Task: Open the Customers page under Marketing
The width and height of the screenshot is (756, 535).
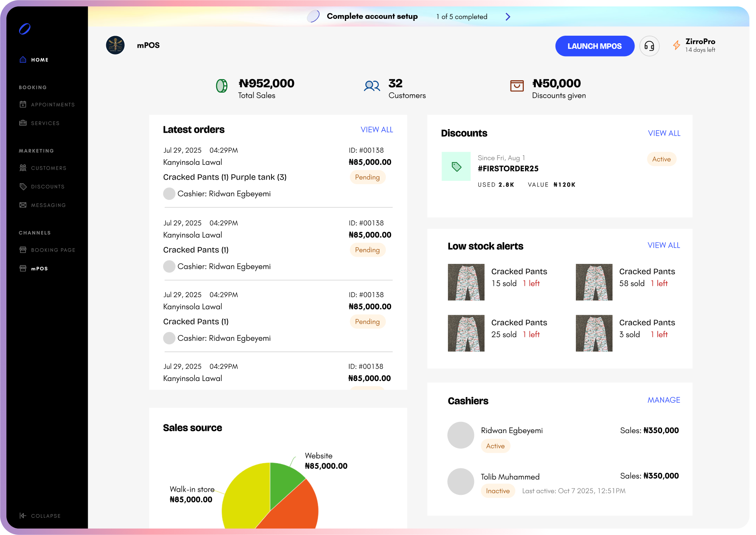Action: coord(49,168)
